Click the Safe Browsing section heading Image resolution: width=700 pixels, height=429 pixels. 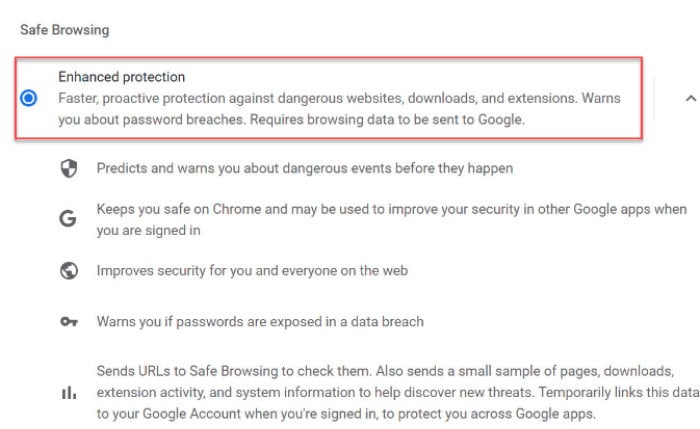click(65, 30)
